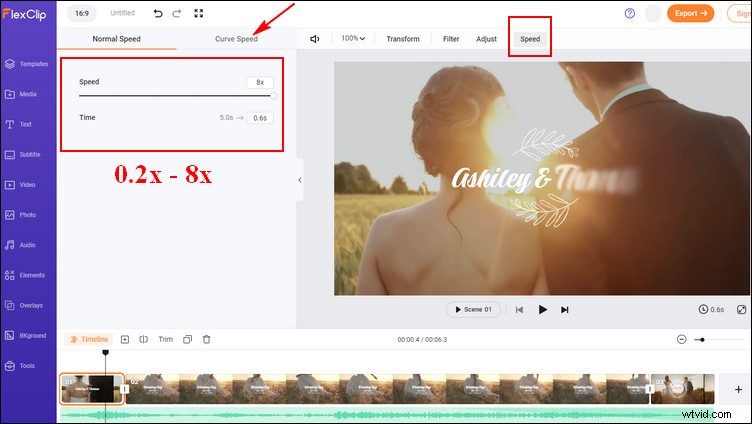Image resolution: width=752 pixels, height=424 pixels.
Task: Open the BKground sidebar panel
Action: click(x=26, y=335)
